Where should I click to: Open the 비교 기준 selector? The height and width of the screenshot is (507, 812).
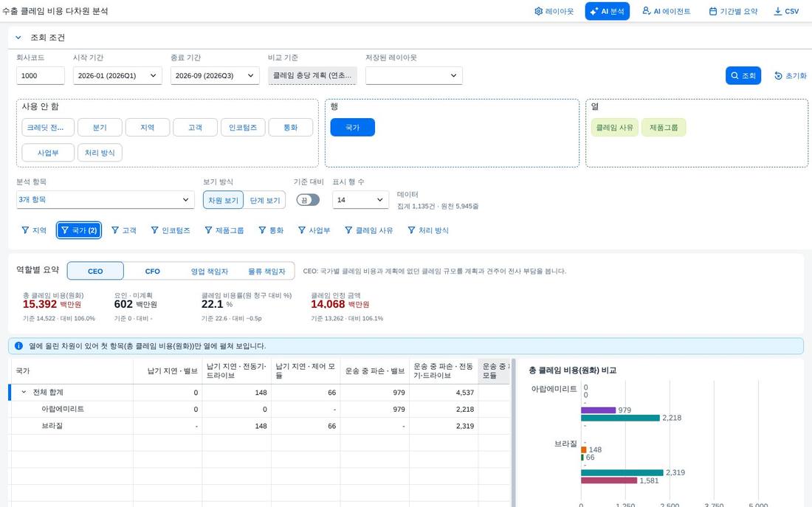click(x=312, y=75)
